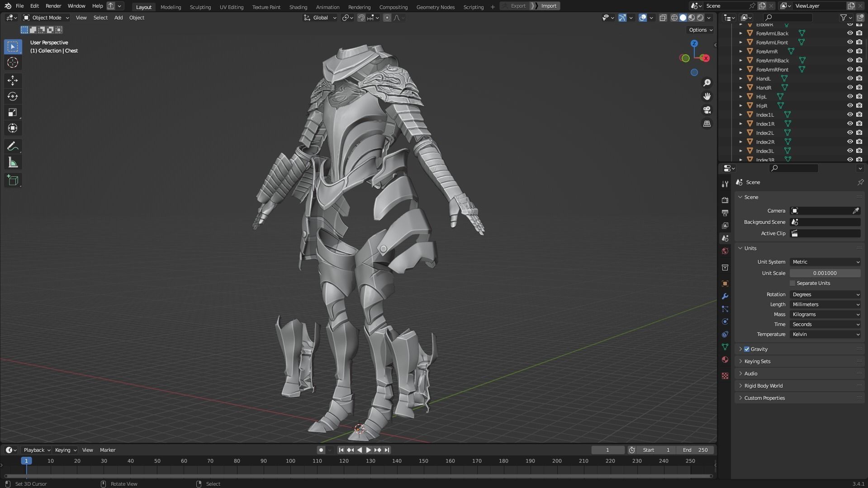The width and height of the screenshot is (868, 488).
Task: Toggle Separate Units checkbox
Action: [x=792, y=283]
